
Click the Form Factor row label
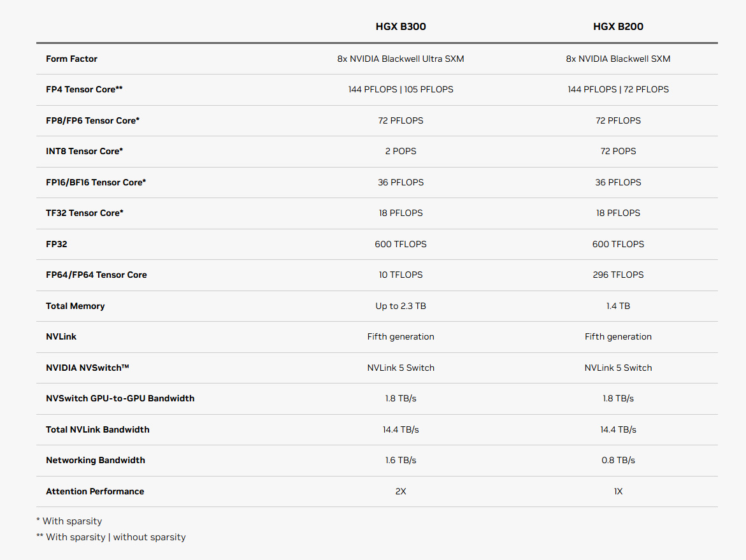click(x=71, y=59)
